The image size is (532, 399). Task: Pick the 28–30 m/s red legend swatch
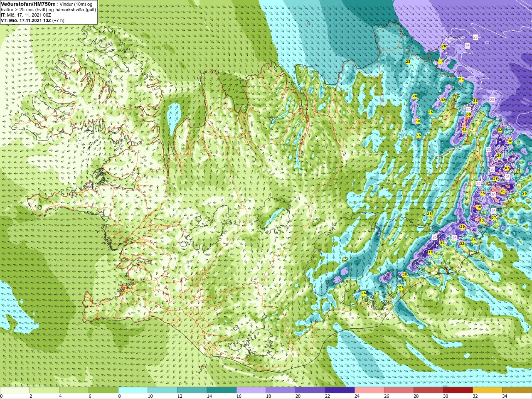pos(428,390)
